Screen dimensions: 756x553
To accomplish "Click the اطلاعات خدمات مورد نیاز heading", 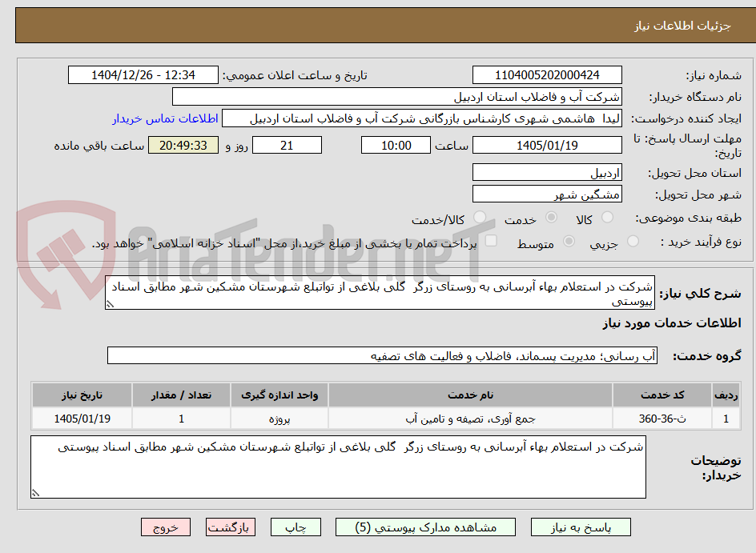I will (672, 323).
